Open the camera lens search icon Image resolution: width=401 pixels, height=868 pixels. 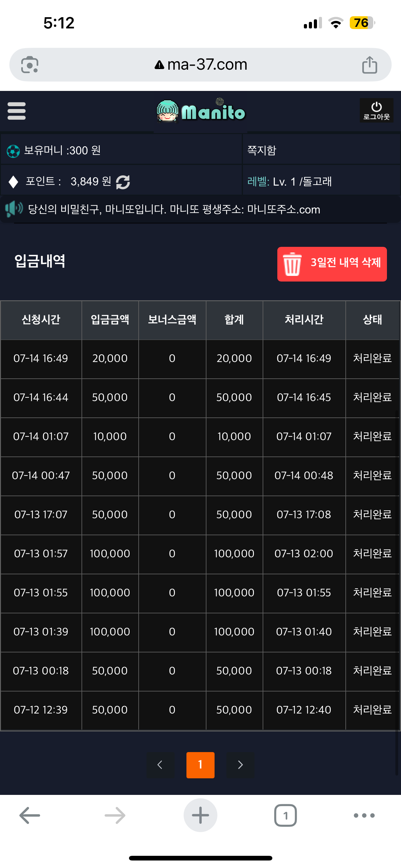pyautogui.click(x=30, y=65)
